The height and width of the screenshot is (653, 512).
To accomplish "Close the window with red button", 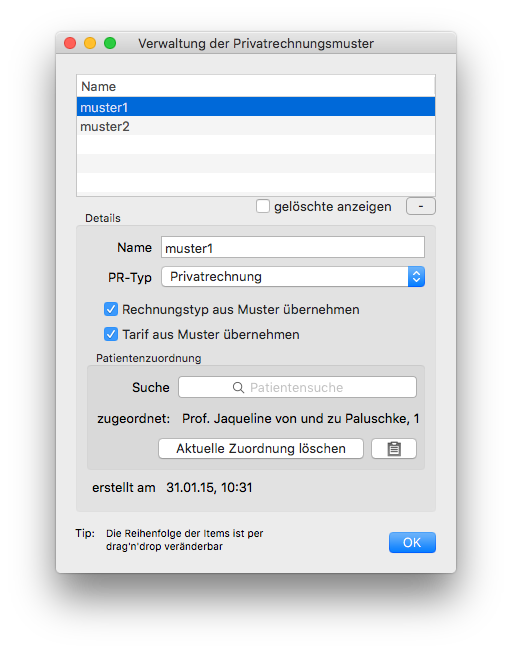I will 70,43.
